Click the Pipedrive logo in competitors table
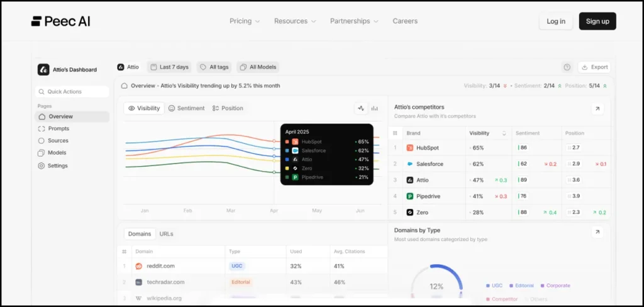The image size is (644, 307). click(409, 196)
